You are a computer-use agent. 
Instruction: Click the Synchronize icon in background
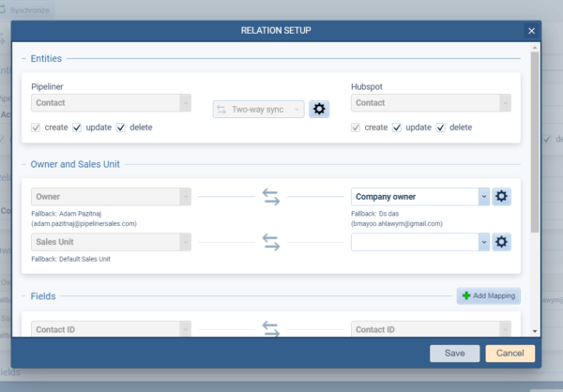pos(8,9)
